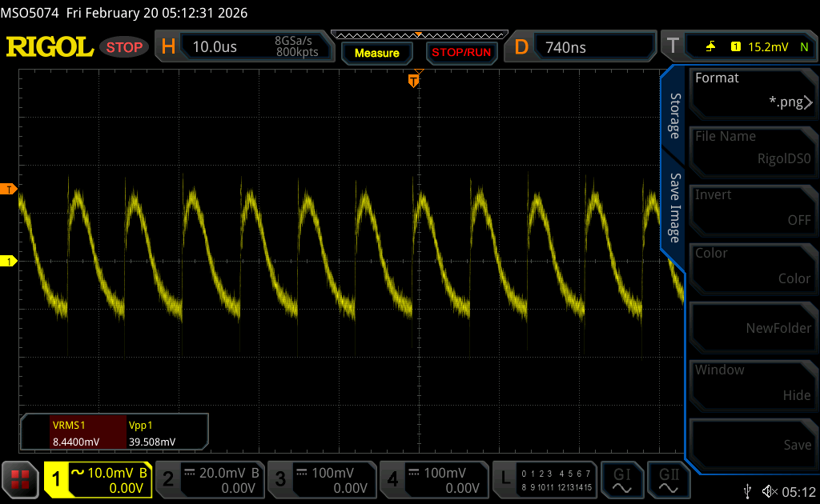Screen dimensions: 820x504
Task: Open the Color setting option
Action: [751, 266]
